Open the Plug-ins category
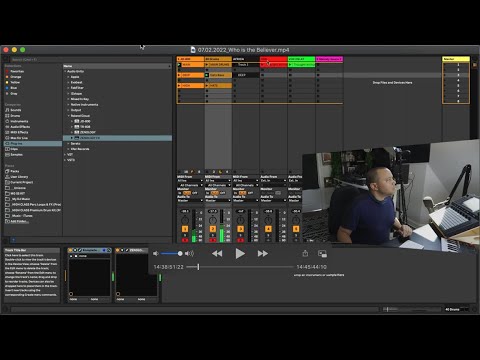The image size is (480, 360). pos(33,143)
